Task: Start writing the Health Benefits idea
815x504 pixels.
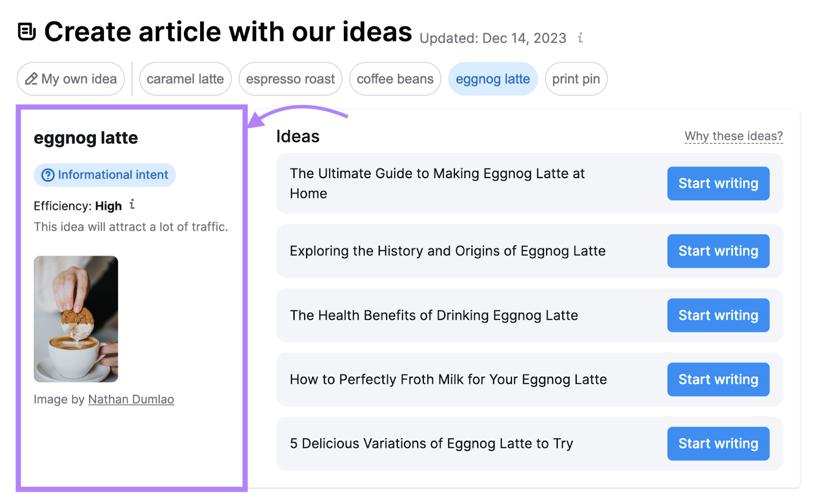Action: point(718,315)
